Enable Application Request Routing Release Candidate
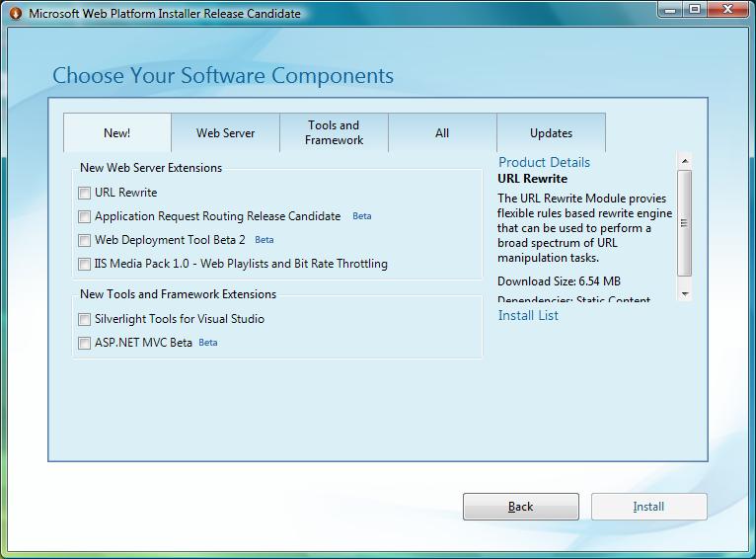 click(84, 216)
